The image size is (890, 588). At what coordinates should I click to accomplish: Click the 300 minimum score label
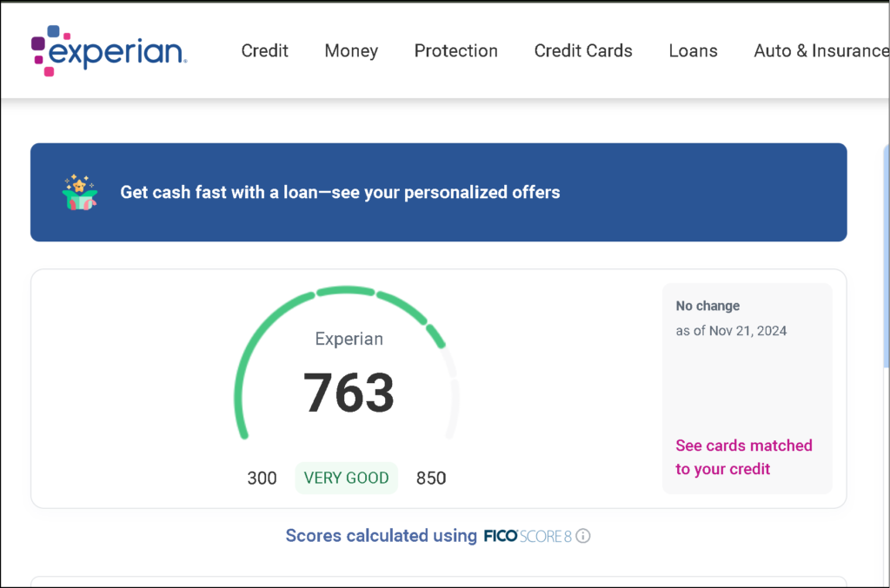tap(262, 478)
